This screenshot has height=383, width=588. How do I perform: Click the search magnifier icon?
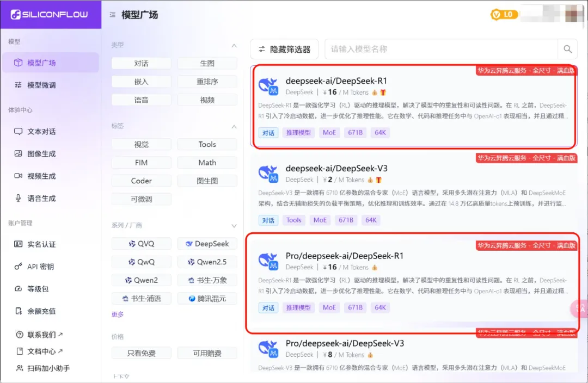[x=567, y=49]
